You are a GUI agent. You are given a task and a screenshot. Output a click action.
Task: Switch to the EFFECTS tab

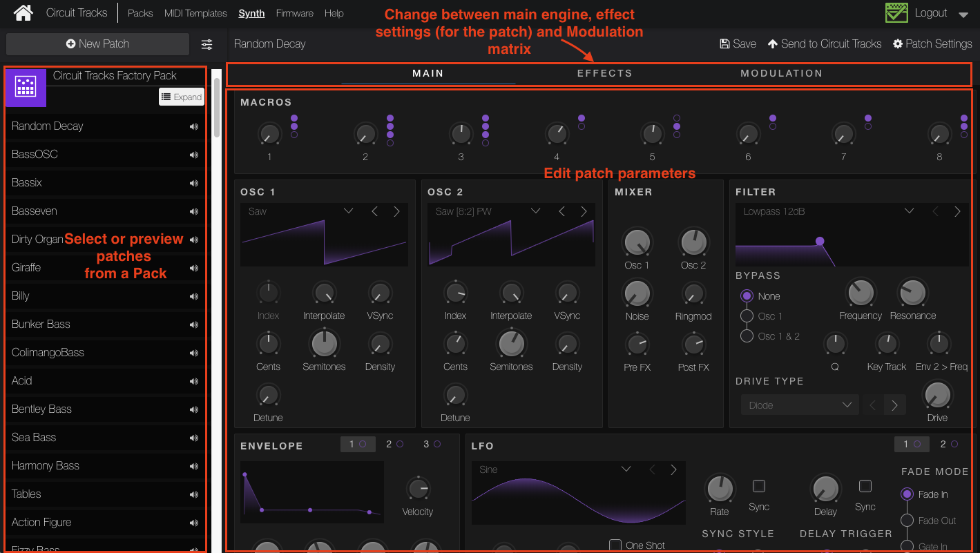pyautogui.click(x=604, y=72)
